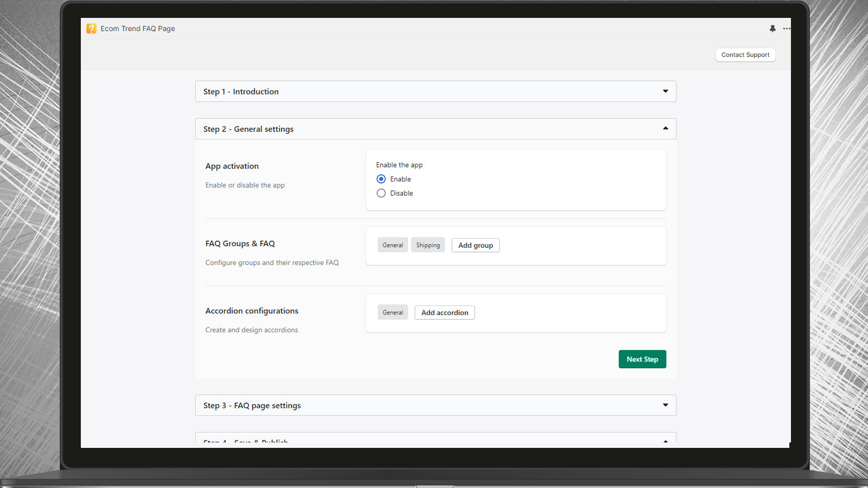Click the Add group button
868x488 pixels.
[x=475, y=245]
